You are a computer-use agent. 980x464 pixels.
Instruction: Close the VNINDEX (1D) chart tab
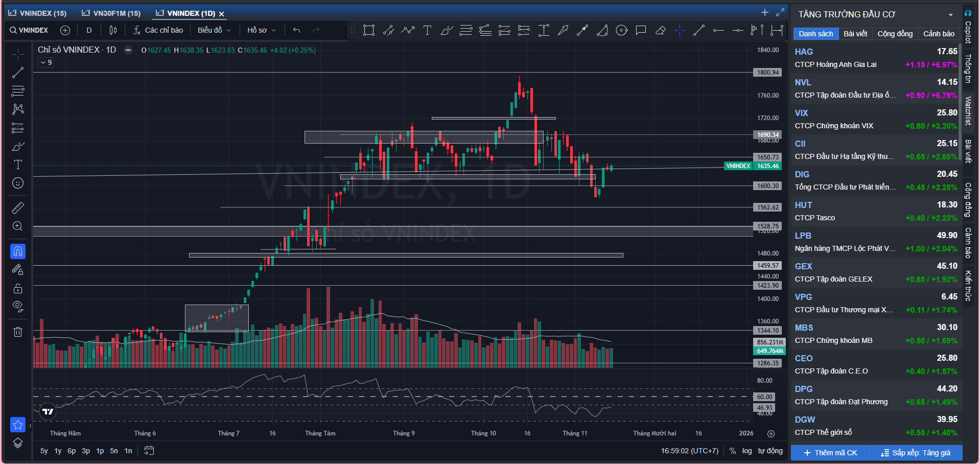point(222,14)
